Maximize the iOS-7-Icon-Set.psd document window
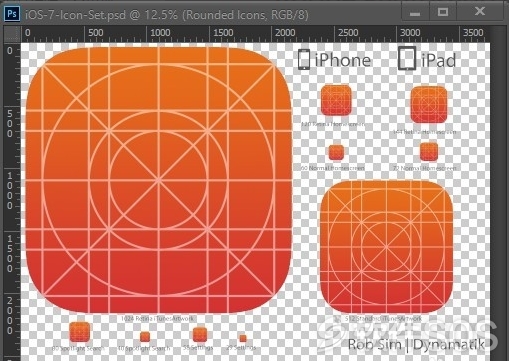The height and width of the screenshot is (361, 509). (x=443, y=13)
